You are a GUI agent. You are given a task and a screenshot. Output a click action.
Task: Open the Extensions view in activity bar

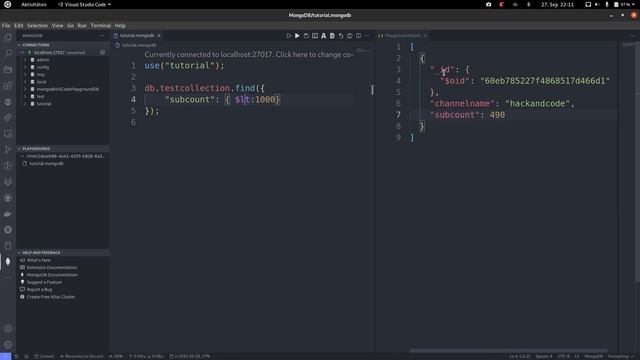pos(8,86)
